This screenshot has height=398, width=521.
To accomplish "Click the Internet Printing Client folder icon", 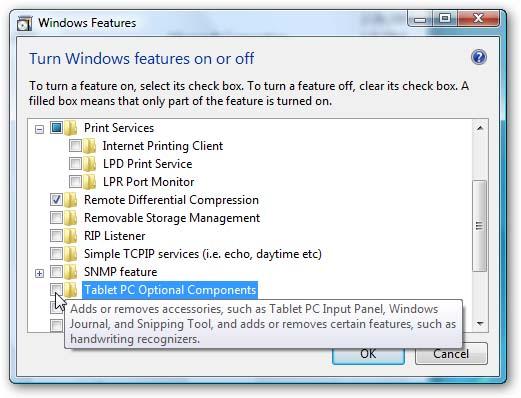I will pyautogui.click(x=89, y=146).
